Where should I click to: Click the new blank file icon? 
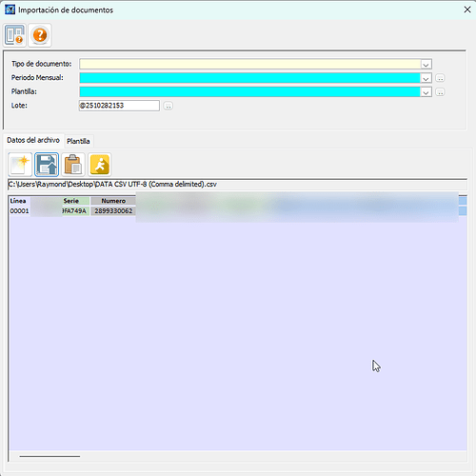(x=20, y=165)
